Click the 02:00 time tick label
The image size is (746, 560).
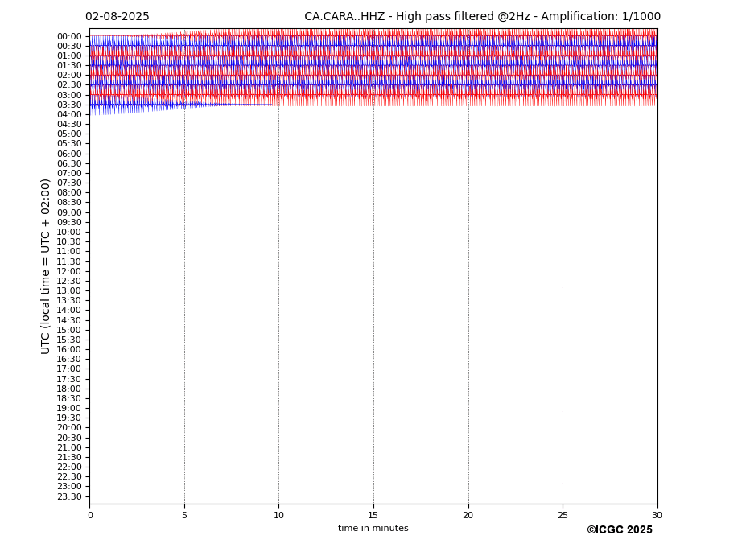point(69,75)
